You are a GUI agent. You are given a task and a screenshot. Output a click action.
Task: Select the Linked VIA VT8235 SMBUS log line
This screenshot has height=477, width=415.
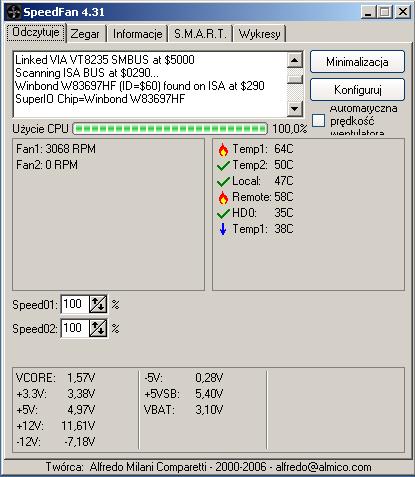[105, 60]
